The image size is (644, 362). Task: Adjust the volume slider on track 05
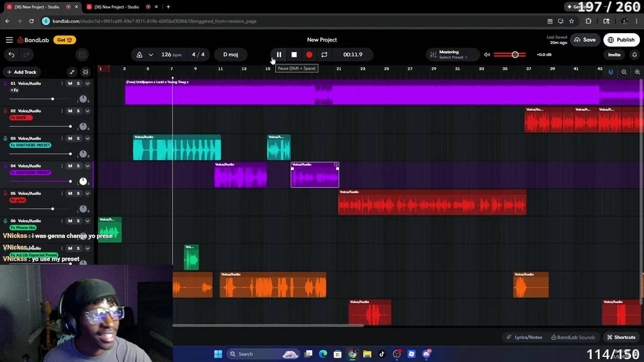52,209
